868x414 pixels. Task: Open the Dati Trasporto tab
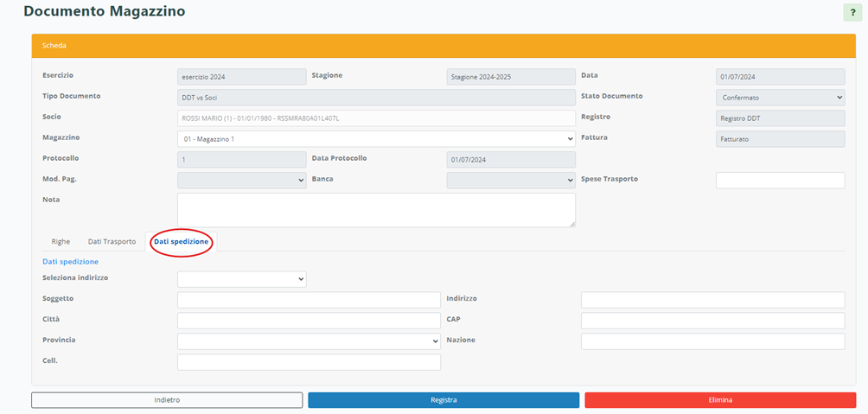112,242
